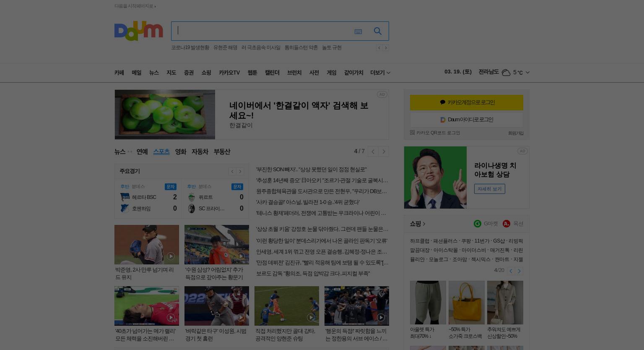644x350 pixels.
Task: Open the 뉴스 menu item
Action: [x=154, y=73]
